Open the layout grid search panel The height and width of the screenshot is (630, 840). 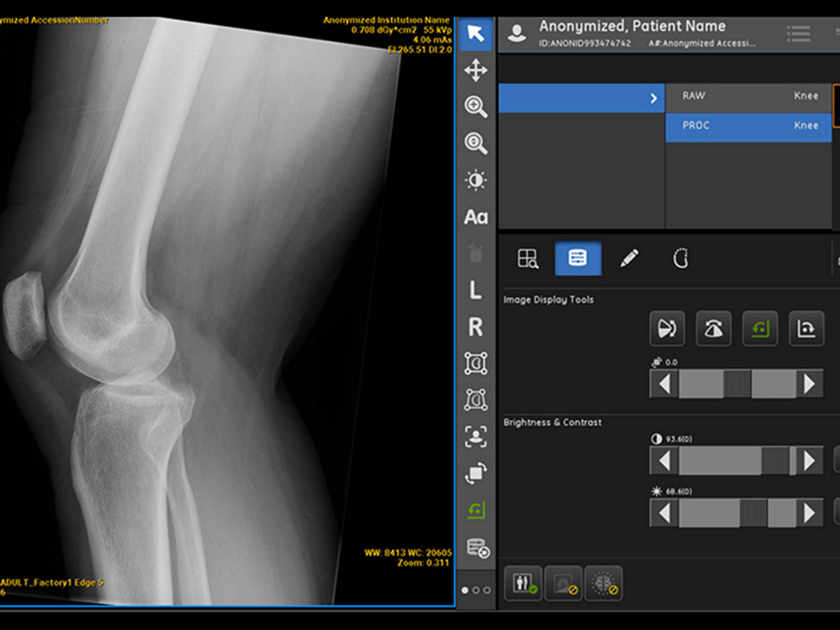(x=528, y=259)
